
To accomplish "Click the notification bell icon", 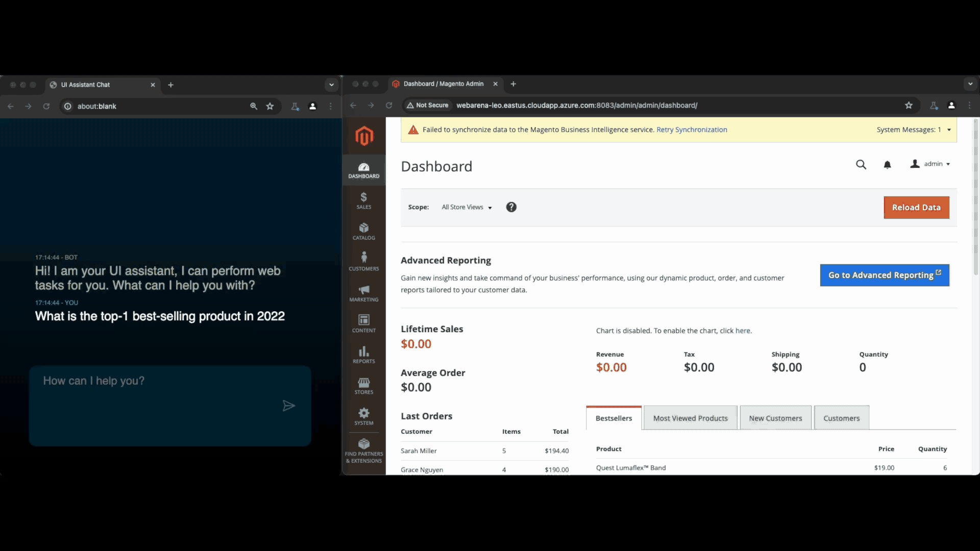I will click(x=888, y=164).
